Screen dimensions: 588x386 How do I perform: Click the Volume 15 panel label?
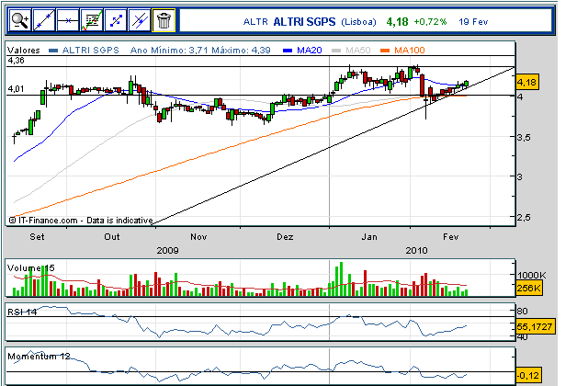coord(30,267)
